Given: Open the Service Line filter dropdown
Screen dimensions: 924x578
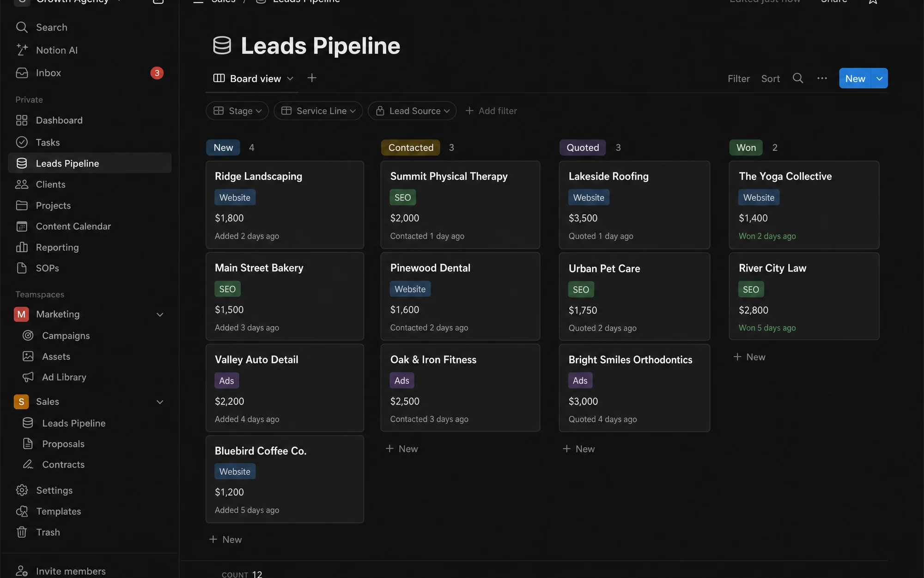Looking at the screenshot, I should click(x=318, y=111).
